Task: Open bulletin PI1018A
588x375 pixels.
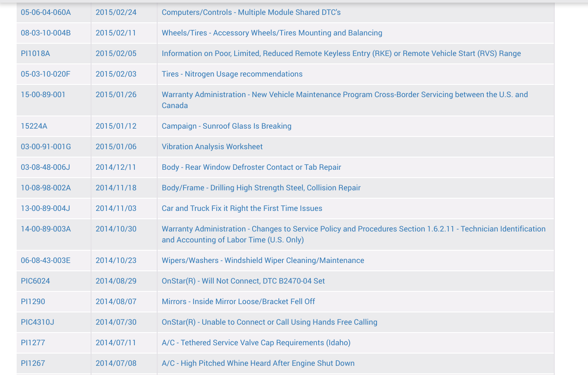Action: (35, 53)
